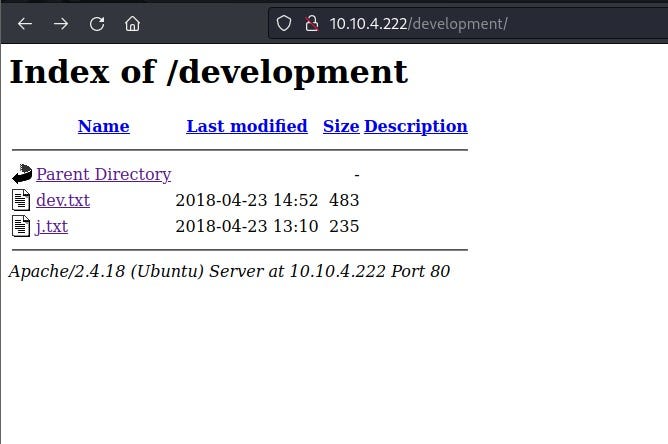668x444 pixels.
Task: Sort listing by Size column
Action: click(x=340, y=126)
